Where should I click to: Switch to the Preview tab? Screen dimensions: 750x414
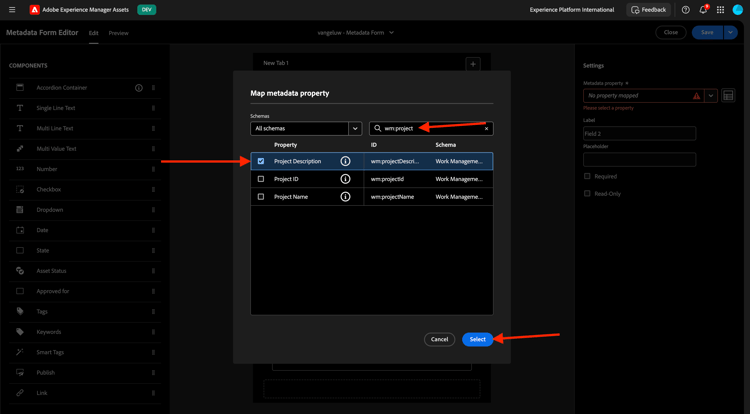pos(118,33)
